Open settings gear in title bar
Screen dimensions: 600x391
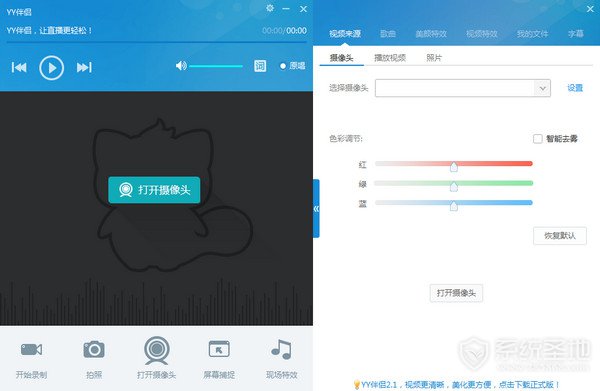[270, 8]
